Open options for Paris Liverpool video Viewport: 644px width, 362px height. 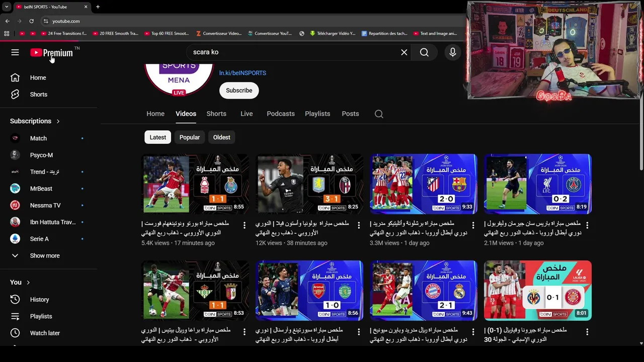click(x=587, y=225)
